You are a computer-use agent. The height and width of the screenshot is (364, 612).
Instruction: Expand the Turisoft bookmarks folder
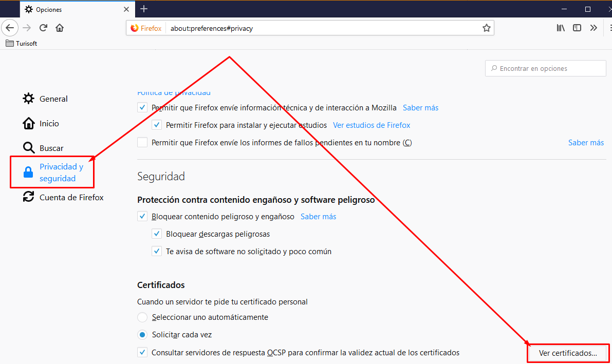click(21, 43)
